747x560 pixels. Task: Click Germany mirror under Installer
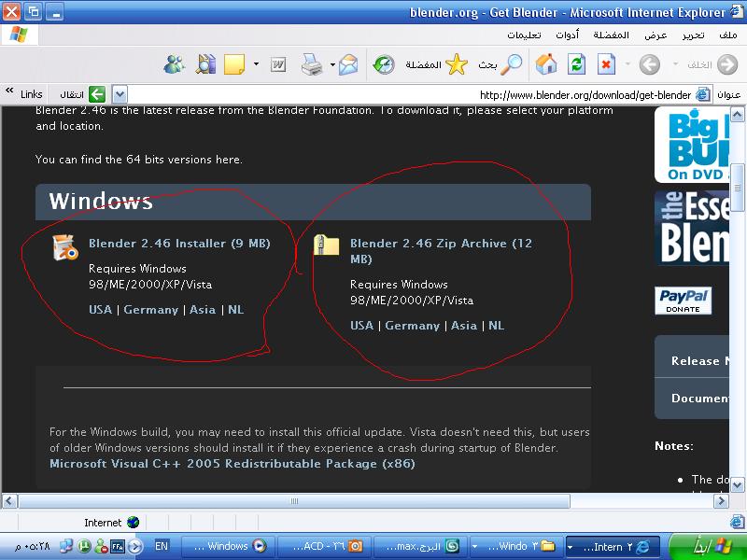(x=151, y=310)
